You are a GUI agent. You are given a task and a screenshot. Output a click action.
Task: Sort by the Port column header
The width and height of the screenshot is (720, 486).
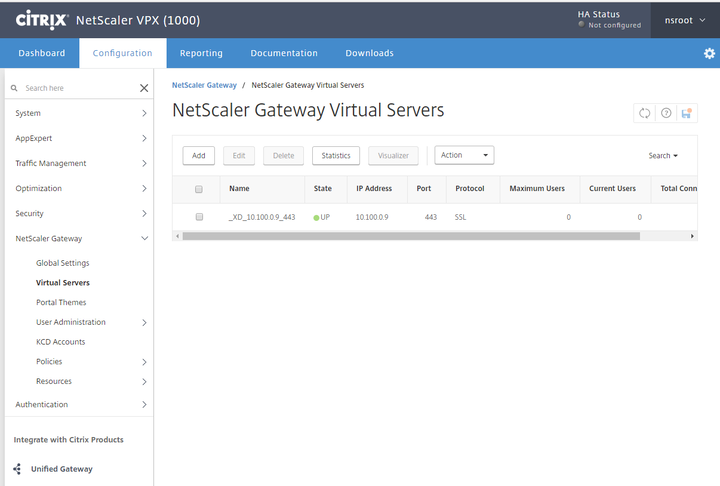423,189
